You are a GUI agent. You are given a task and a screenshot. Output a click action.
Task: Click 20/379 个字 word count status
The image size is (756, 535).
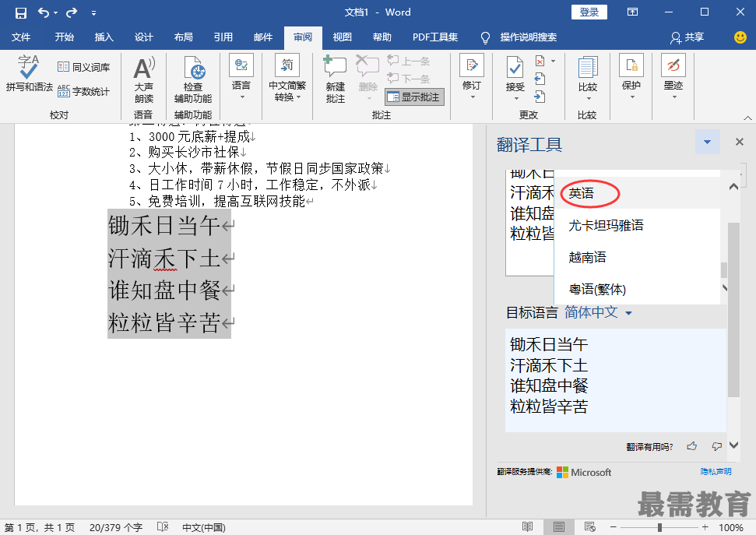point(116,527)
